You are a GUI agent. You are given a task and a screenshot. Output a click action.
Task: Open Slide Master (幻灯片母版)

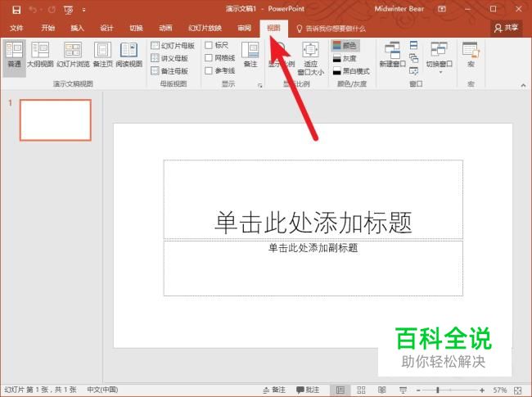coord(173,46)
